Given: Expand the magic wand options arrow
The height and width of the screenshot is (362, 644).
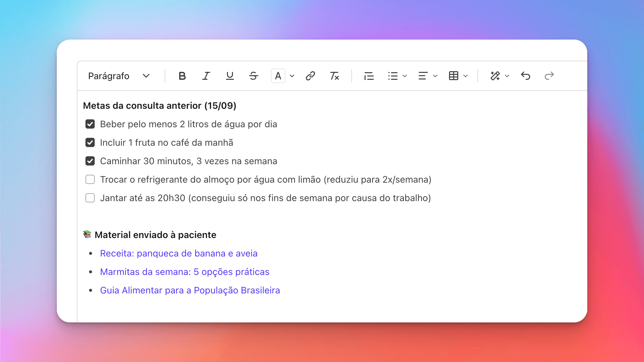Looking at the screenshot, I should (507, 76).
